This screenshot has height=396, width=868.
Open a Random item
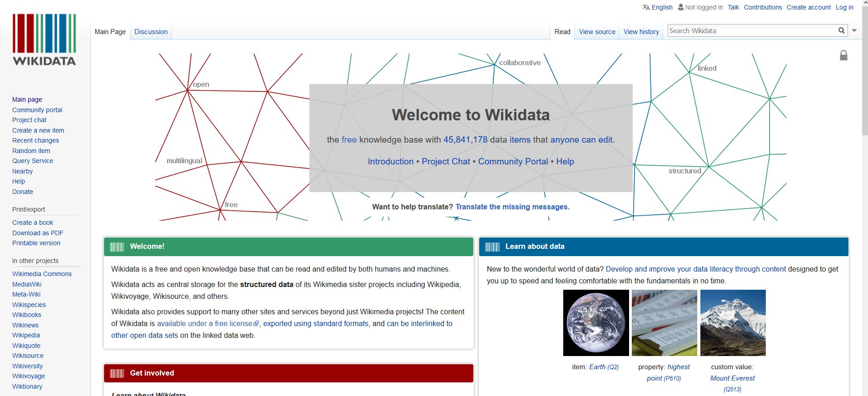coord(31,151)
